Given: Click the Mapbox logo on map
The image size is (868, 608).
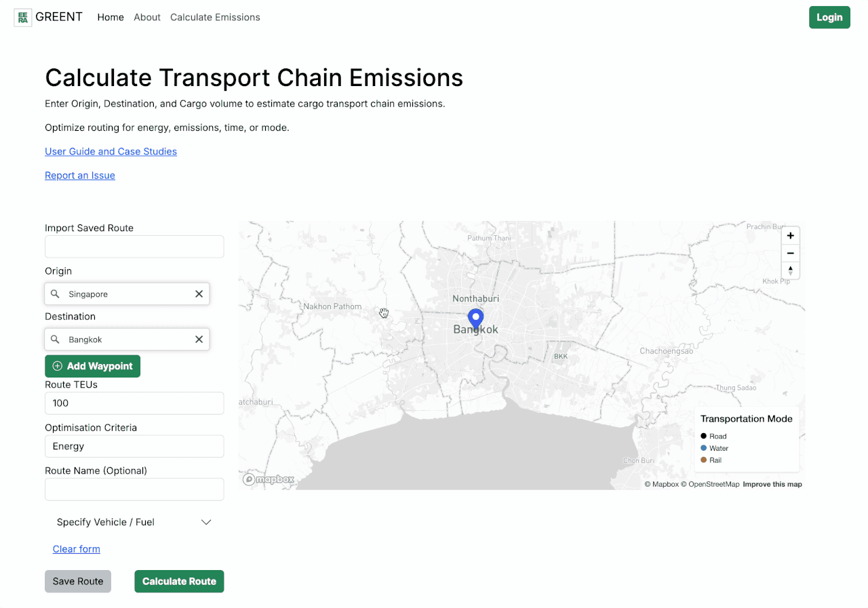Looking at the screenshot, I should click(x=269, y=479).
